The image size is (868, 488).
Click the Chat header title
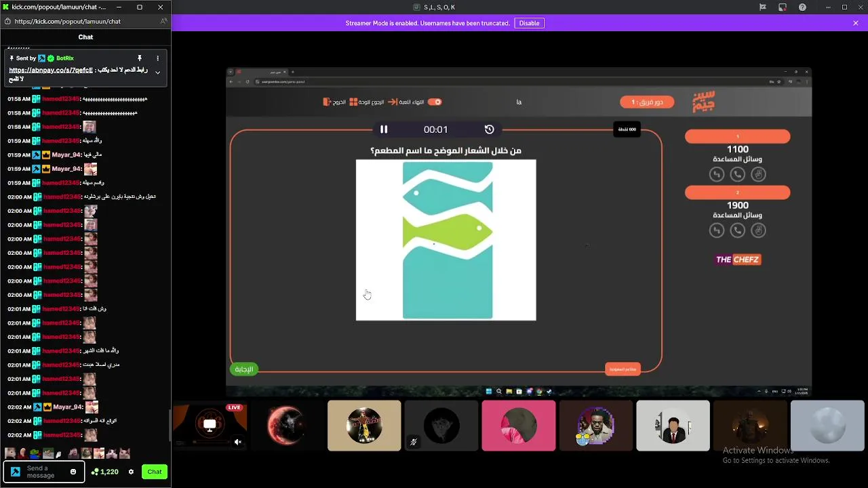85,37
